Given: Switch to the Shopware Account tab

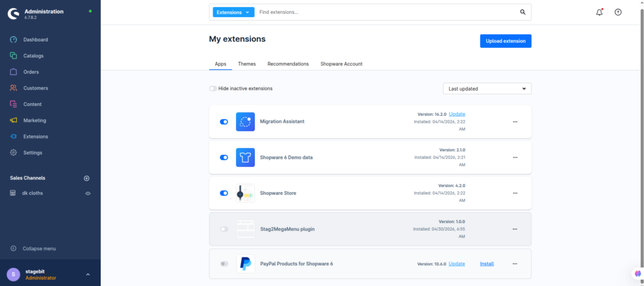Looking at the screenshot, I should click(341, 64).
